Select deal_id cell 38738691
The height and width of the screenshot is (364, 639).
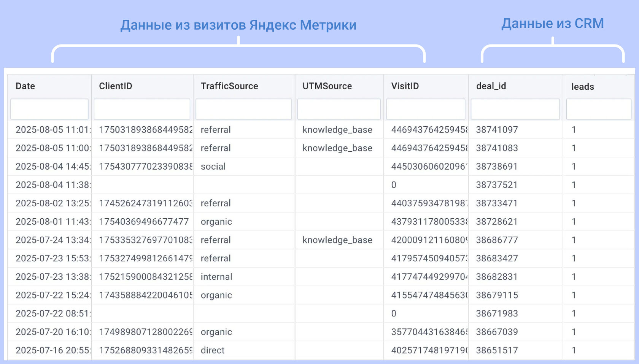click(x=497, y=167)
